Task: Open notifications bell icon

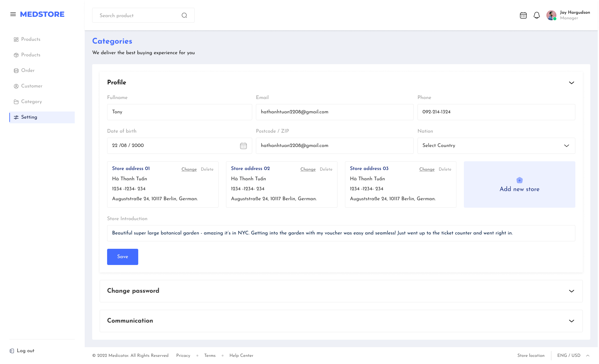Action: point(537,16)
